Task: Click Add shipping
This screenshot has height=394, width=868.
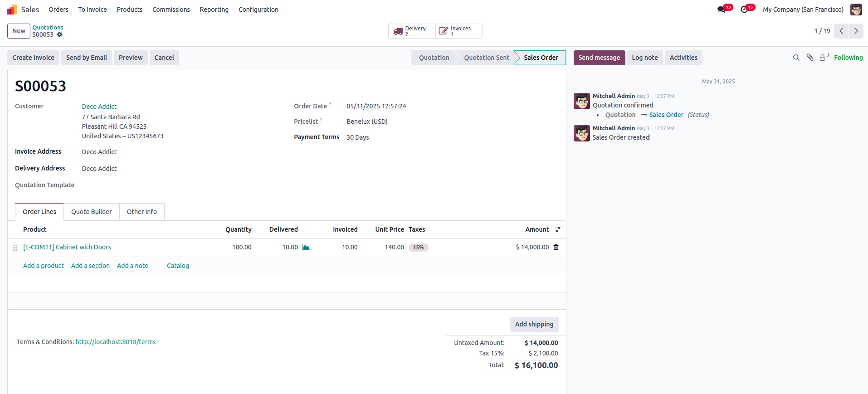Action: click(534, 324)
